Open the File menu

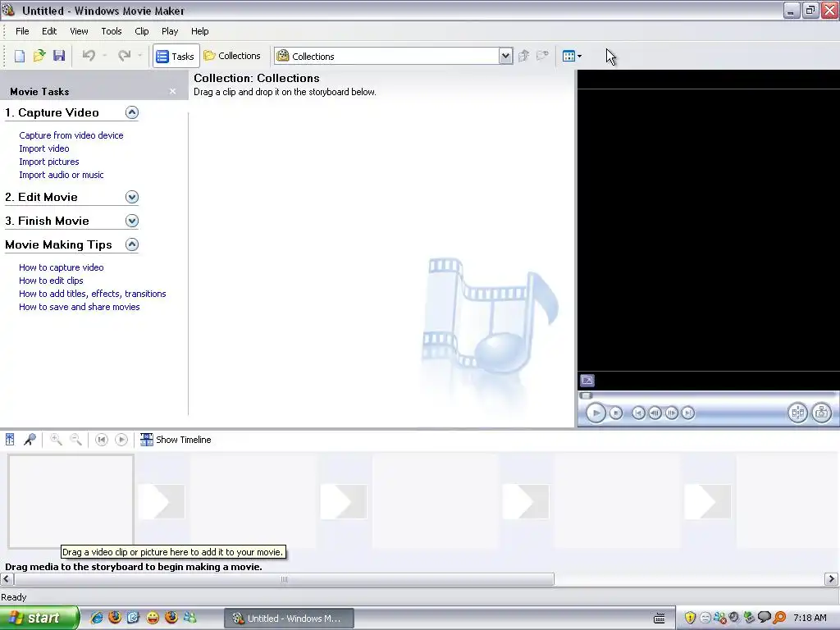[x=22, y=31]
